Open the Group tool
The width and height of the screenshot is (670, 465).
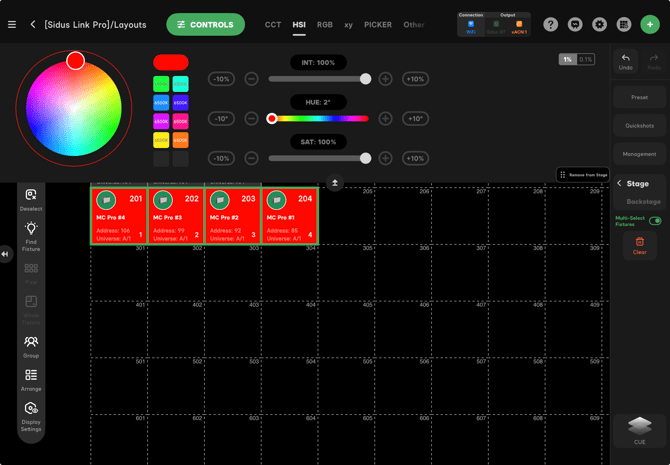pyautogui.click(x=31, y=342)
